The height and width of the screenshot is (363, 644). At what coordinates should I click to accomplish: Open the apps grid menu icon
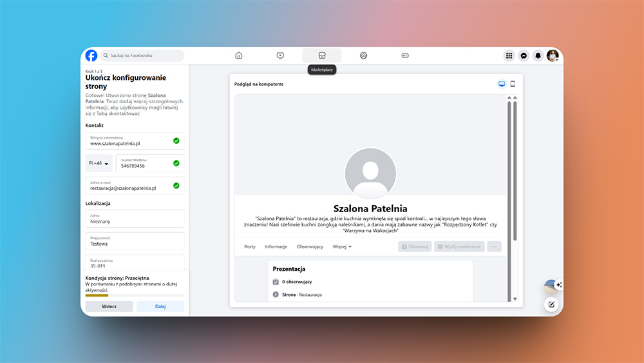509,55
